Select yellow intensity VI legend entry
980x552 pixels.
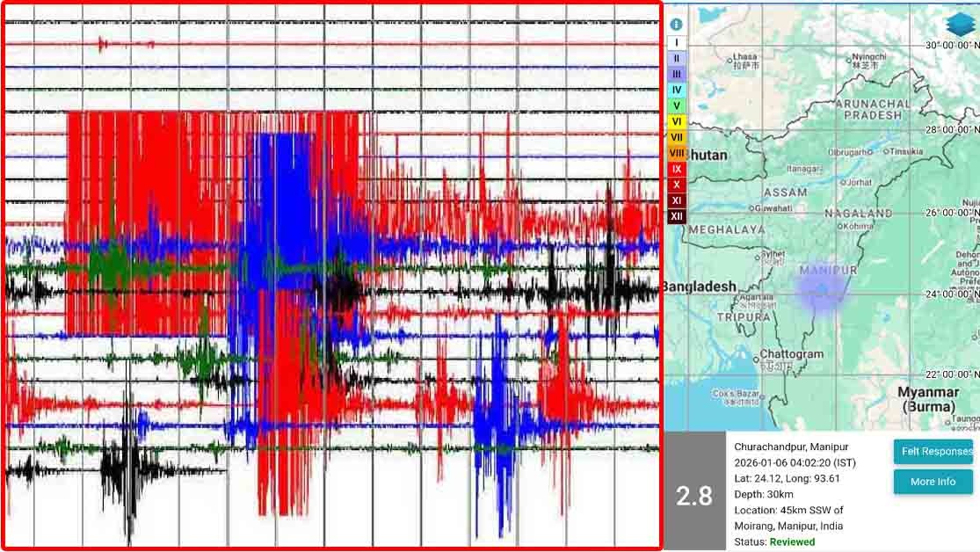676,121
